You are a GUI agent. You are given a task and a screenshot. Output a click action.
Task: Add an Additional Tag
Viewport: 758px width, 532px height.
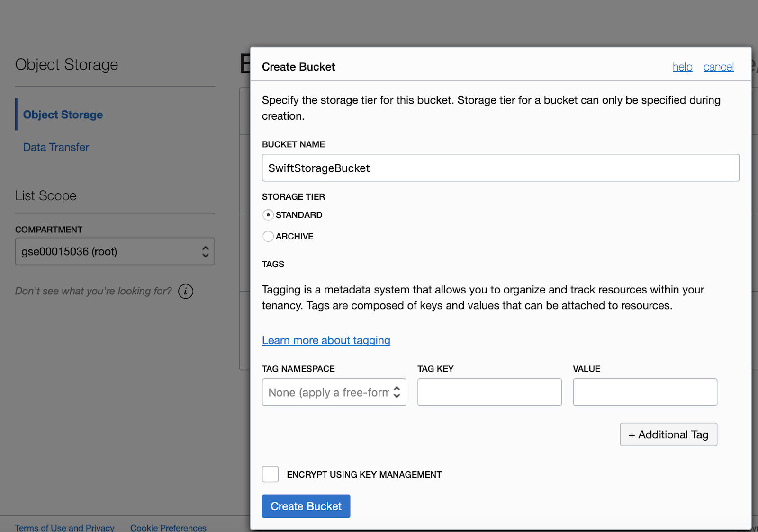tap(668, 434)
